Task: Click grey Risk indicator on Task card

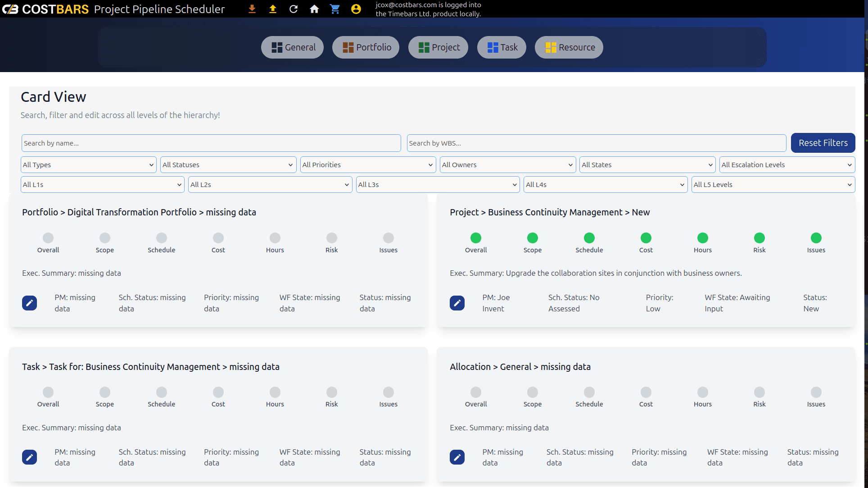Action: click(332, 392)
